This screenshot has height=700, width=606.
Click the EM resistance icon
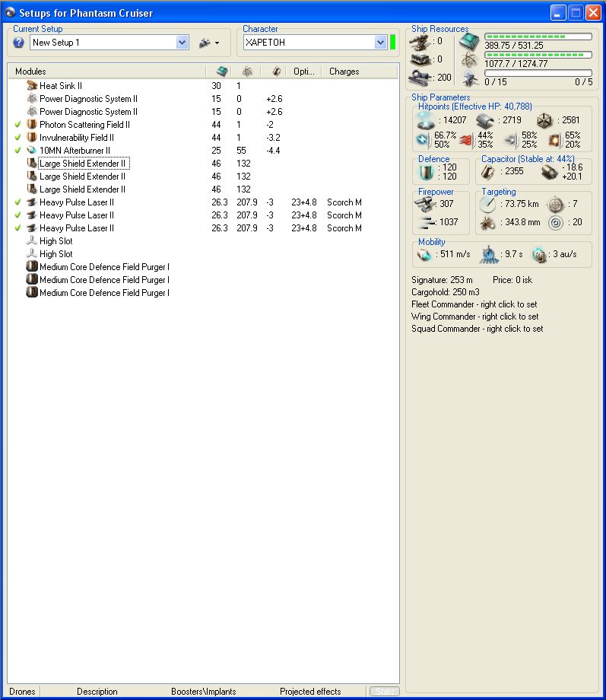[423, 140]
